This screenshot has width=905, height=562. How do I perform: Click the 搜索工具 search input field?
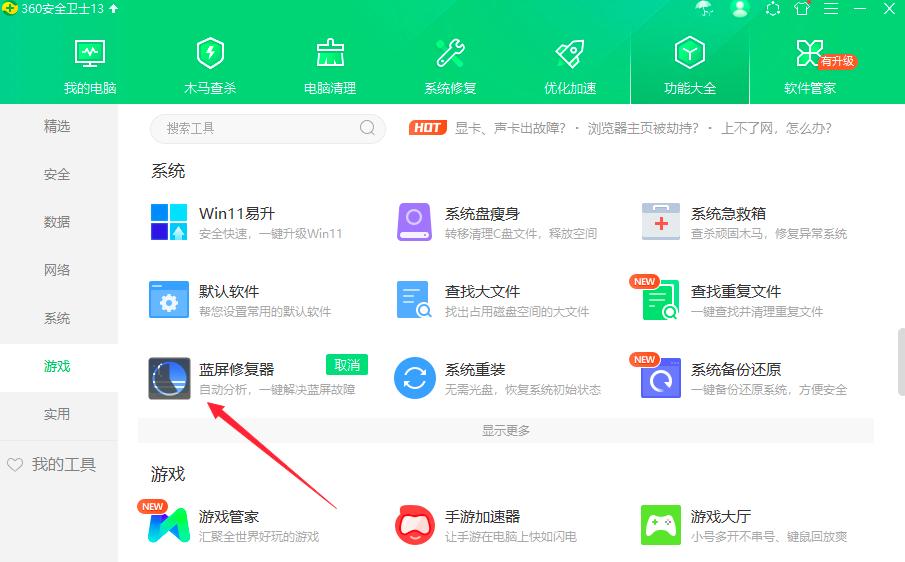point(268,128)
